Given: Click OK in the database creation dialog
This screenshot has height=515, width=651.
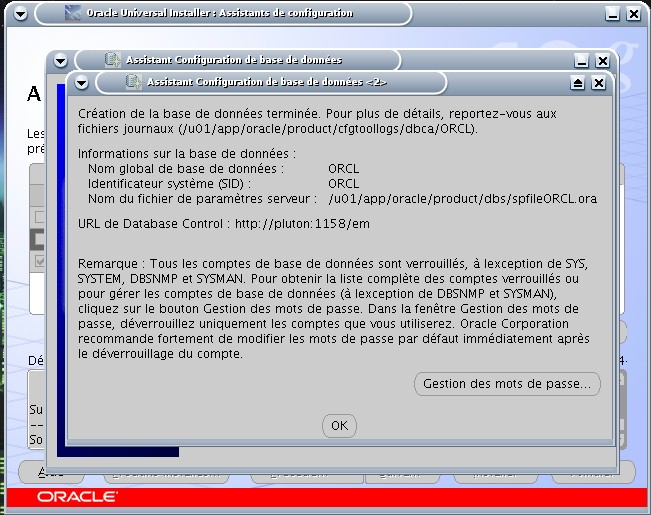Looking at the screenshot, I should click(x=339, y=426).
